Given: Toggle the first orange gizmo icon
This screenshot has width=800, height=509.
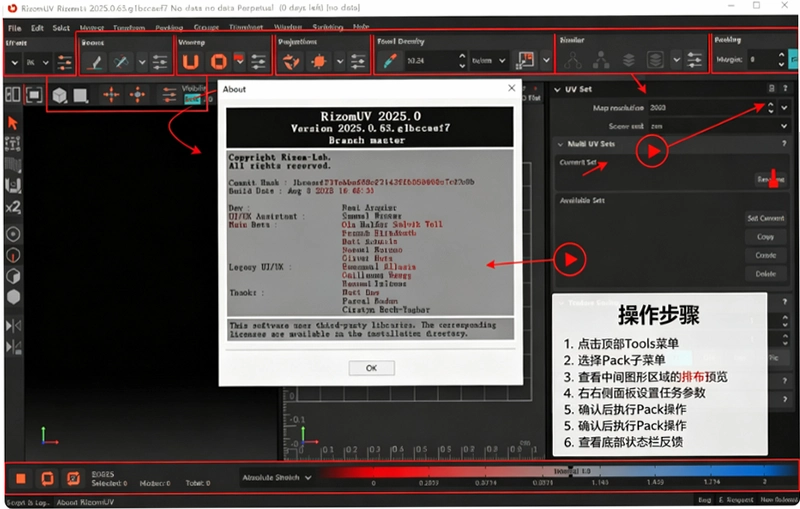Looking at the screenshot, I should (x=111, y=95).
